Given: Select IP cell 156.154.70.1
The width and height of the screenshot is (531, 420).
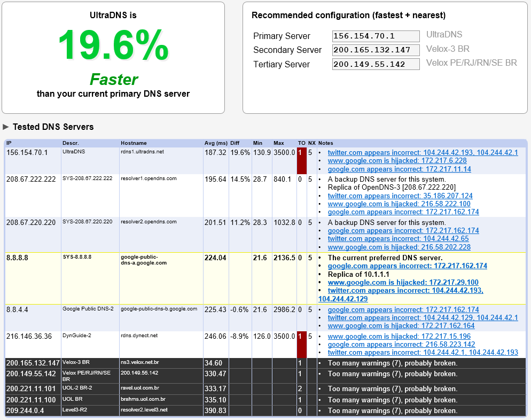Looking at the screenshot, I should [x=27, y=153].
